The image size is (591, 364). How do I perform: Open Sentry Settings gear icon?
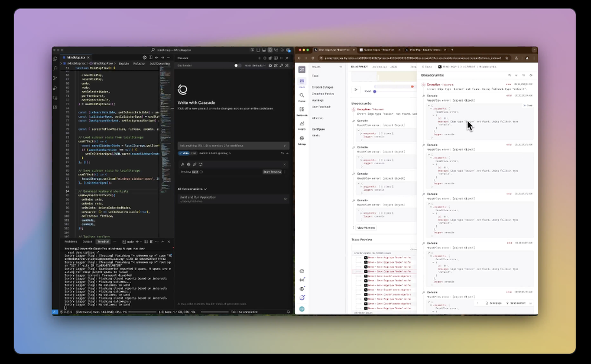pyautogui.click(x=301, y=139)
